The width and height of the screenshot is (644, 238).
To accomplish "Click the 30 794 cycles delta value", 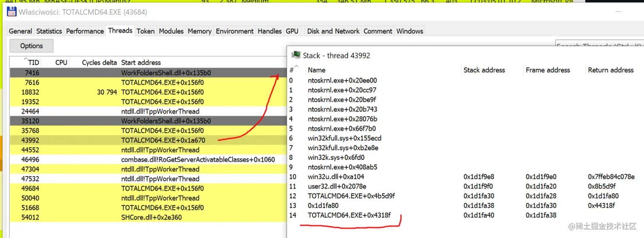I will pos(107,92).
